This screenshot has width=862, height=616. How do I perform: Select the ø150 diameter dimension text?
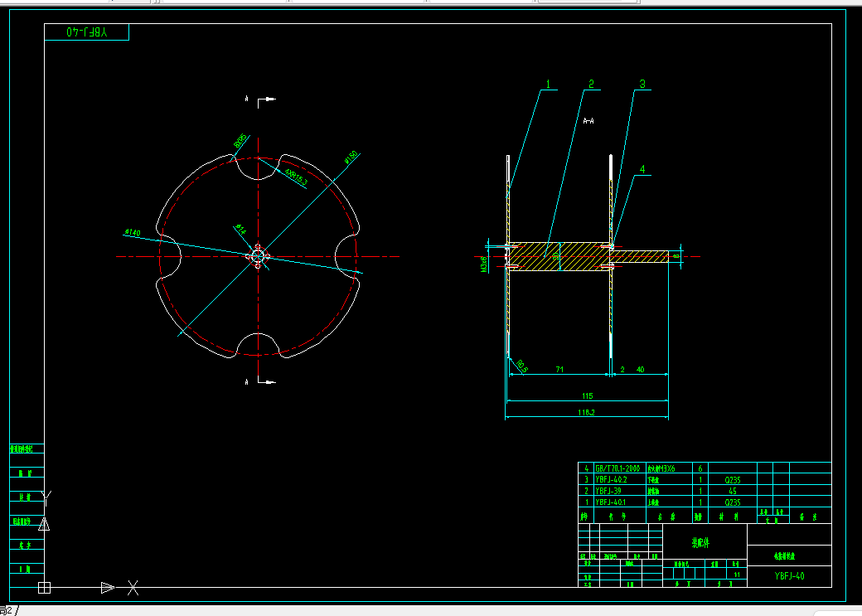tap(351, 158)
